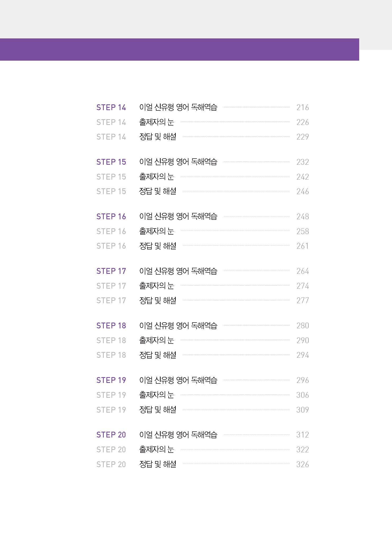
Task: Click STEP 16 이얼 신유형 영어 독해역습 title
Action: pos(178,217)
